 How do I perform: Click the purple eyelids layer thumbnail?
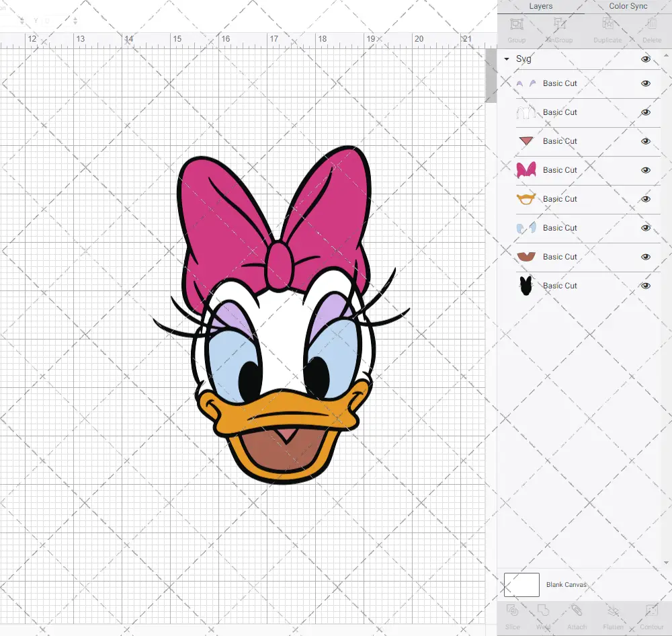point(526,83)
